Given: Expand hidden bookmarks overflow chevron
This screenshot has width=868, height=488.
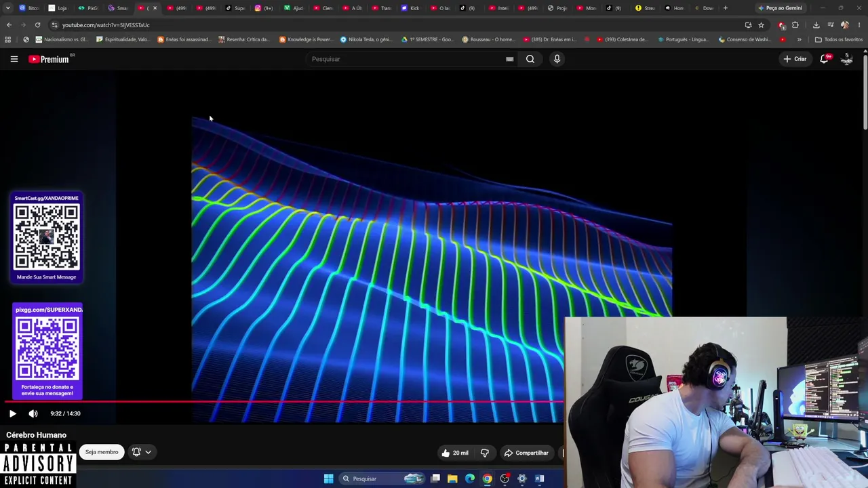Looking at the screenshot, I should pos(799,39).
